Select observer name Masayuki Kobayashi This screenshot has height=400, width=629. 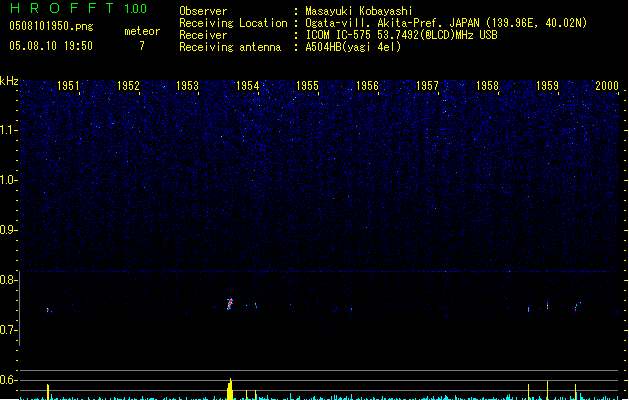[359, 11]
